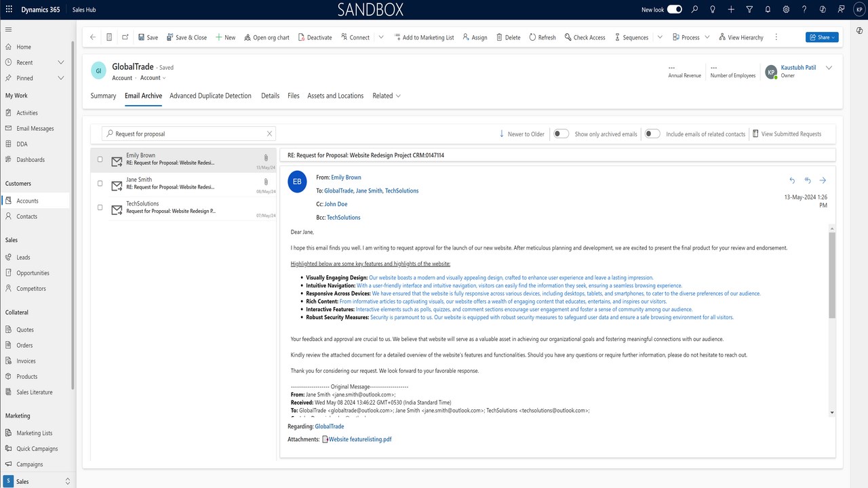Check the Jane Smith email checkbox
Viewport: 868px width, 488px height.
pyautogui.click(x=100, y=184)
